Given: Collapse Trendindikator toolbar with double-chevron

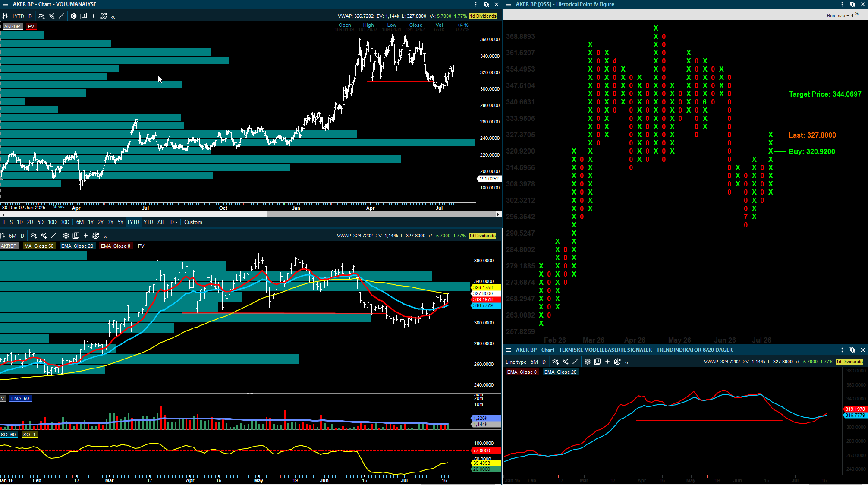Looking at the screenshot, I should click(627, 362).
